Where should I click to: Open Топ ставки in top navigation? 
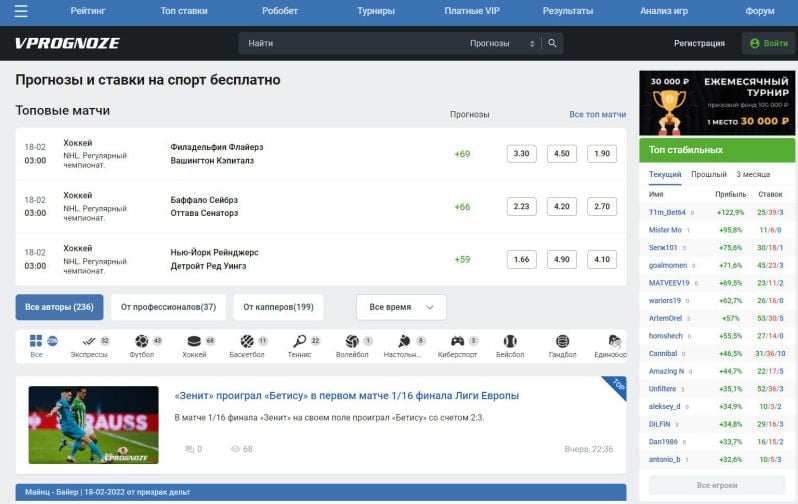pyautogui.click(x=184, y=11)
